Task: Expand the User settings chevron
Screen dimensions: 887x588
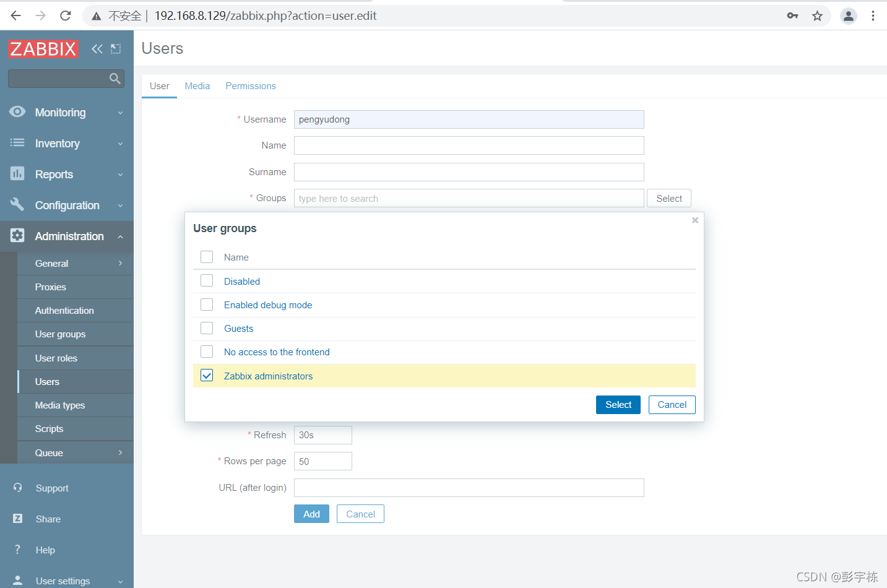Action: 121,581
